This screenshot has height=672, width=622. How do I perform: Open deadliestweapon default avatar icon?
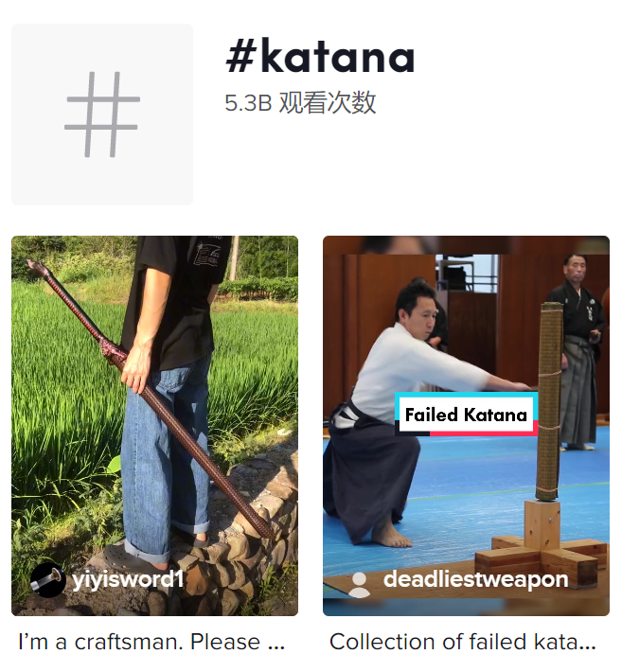coord(359,584)
